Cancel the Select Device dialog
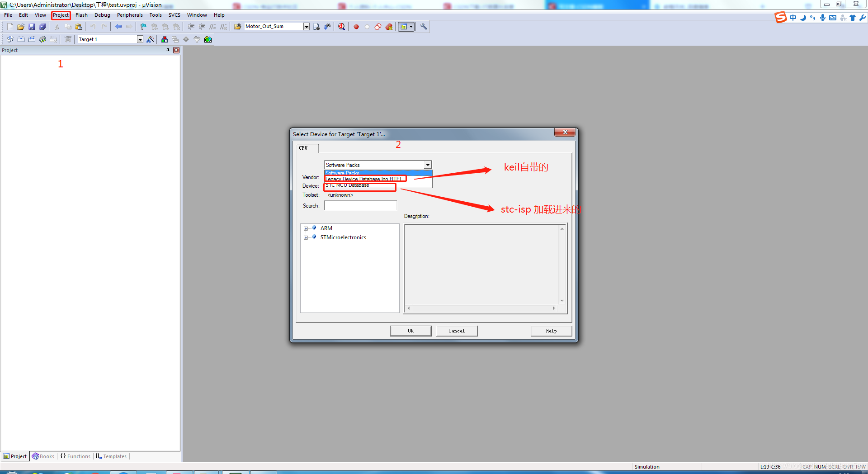Screen dimensions: 868x474 457,331
